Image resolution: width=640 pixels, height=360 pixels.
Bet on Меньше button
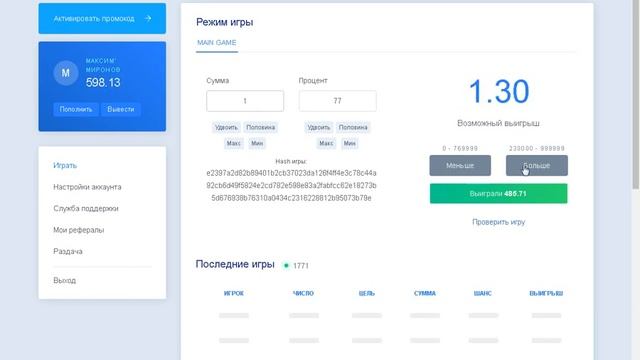(x=460, y=165)
